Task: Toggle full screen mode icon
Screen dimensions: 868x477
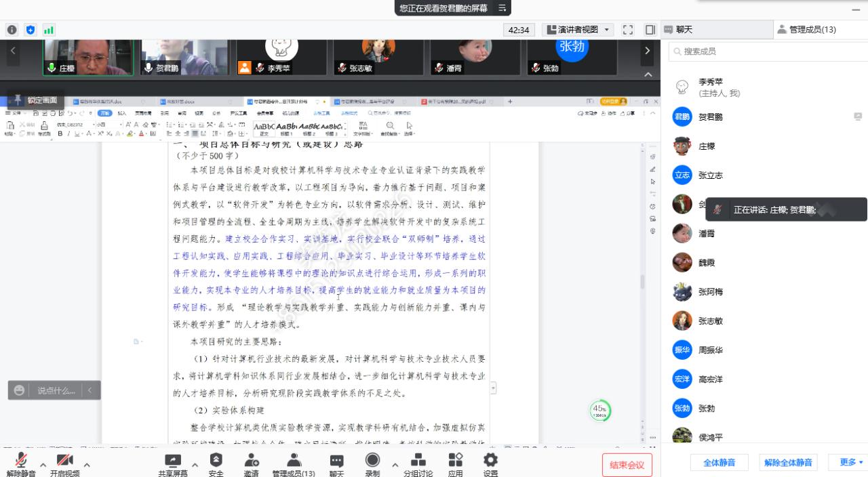Action: click(628, 30)
